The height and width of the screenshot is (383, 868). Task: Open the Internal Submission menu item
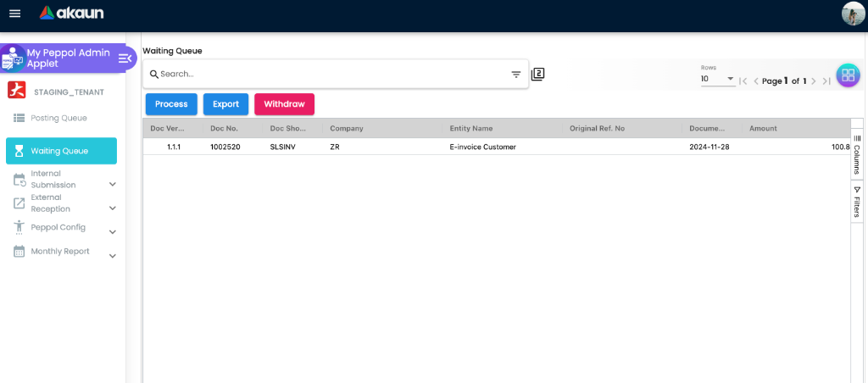[61, 180]
